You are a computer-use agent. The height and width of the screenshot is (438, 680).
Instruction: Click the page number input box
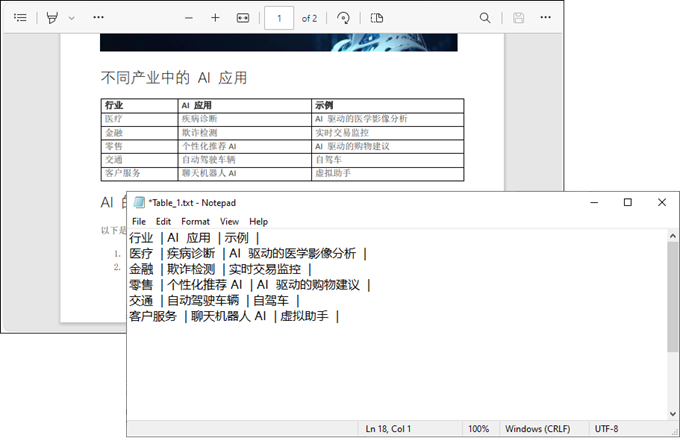click(279, 18)
